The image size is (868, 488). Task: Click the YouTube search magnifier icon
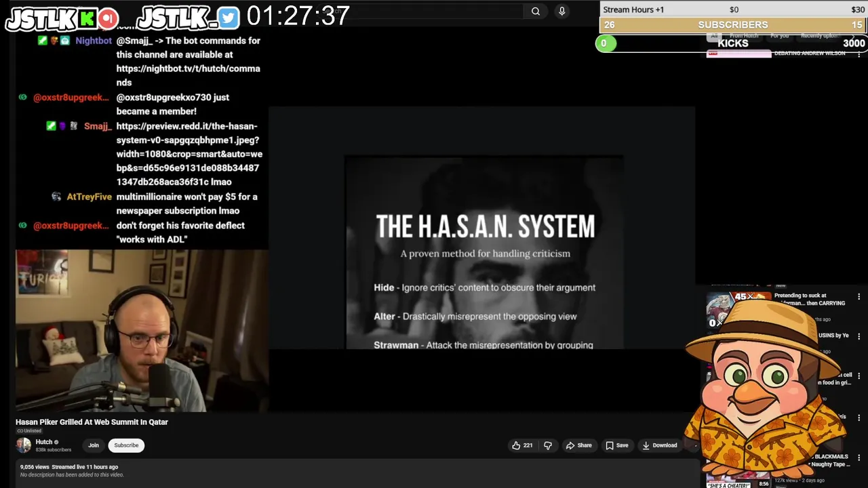(x=536, y=11)
